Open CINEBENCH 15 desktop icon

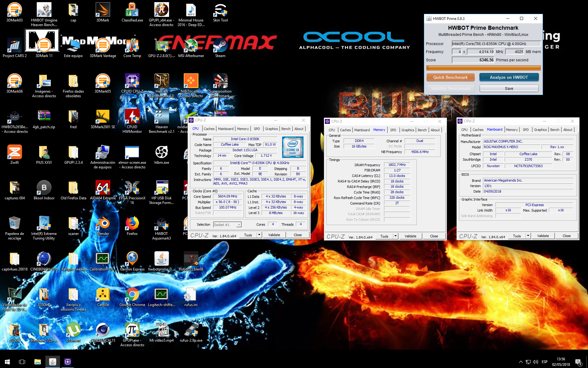[x=103, y=332]
